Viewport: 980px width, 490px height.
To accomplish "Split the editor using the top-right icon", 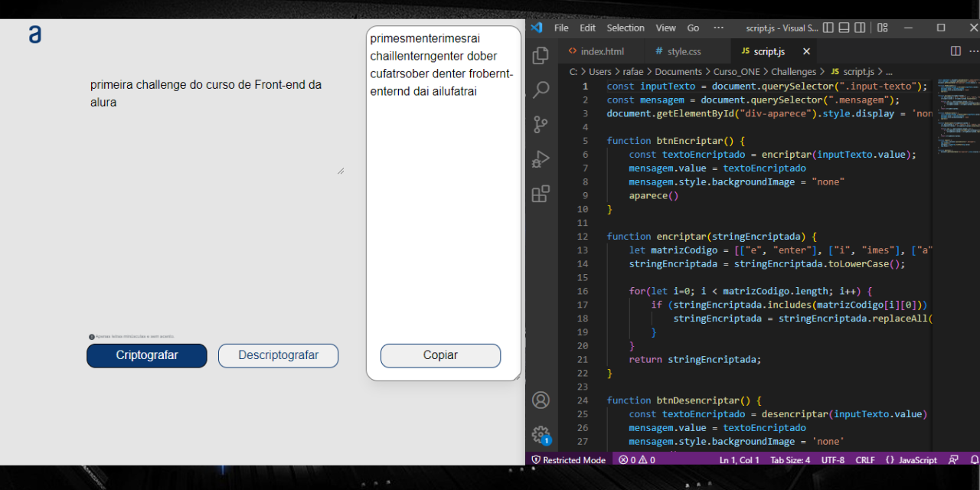I will [955, 51].
